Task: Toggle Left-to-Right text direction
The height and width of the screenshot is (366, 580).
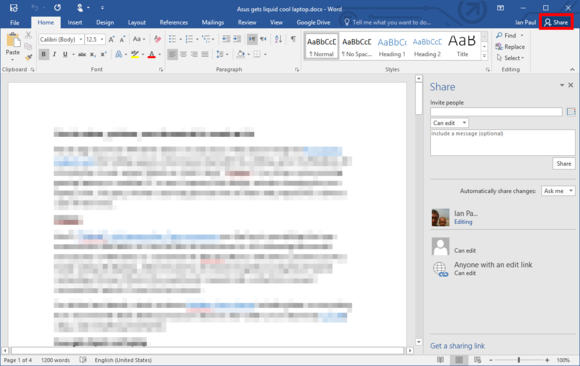Action: 252,39
